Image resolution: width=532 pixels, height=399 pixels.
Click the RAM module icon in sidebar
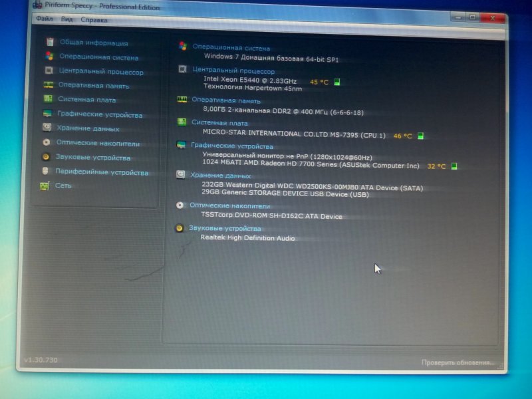point(49,85)
